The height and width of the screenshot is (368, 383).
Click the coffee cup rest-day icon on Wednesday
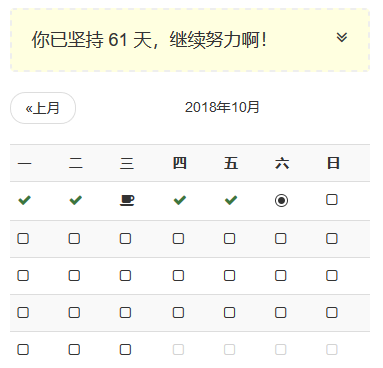click(127, 200)
